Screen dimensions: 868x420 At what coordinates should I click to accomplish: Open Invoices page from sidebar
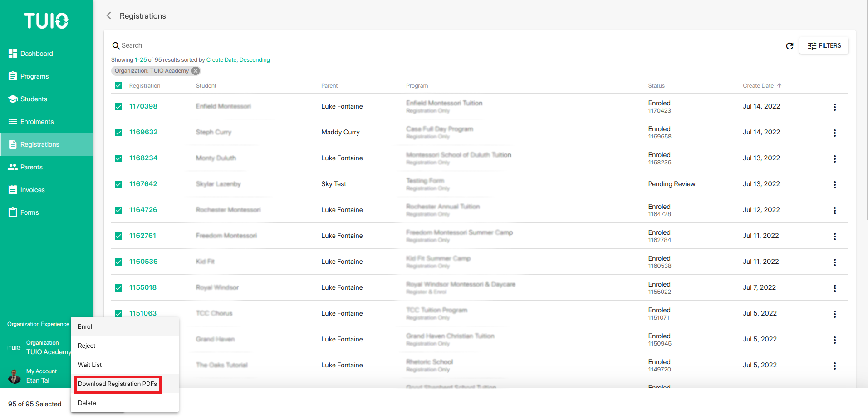point(46,190)
